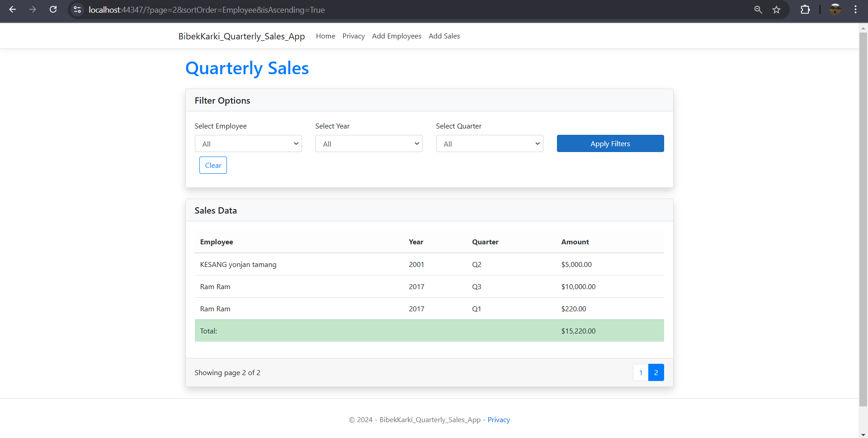Open the Add Employees page
Screen dimensions: 868x438
pyautogui.click(x=396, y=36)
